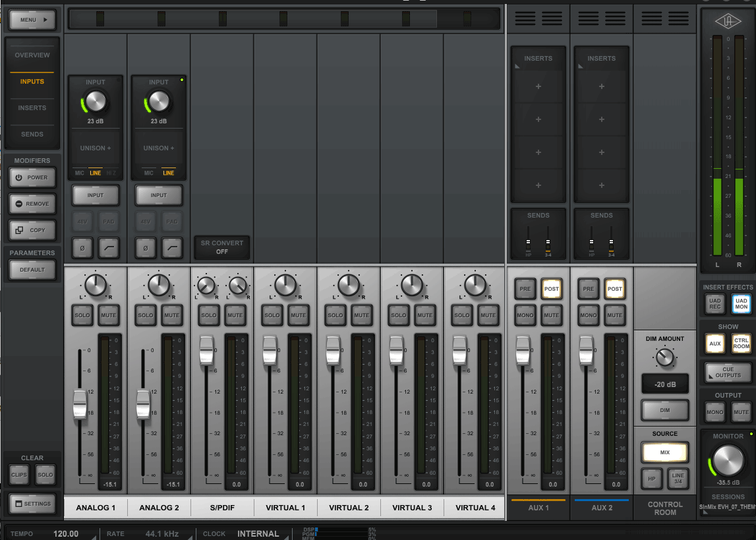The image size is (756, 540).
Task: Open the Console Settings window
Action: (x=32, y=504)
